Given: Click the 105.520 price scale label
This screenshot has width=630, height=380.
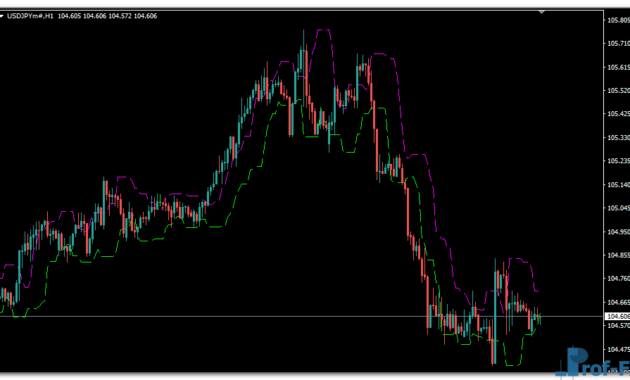Looking at the screenshot, I should [x=618, y=90].
